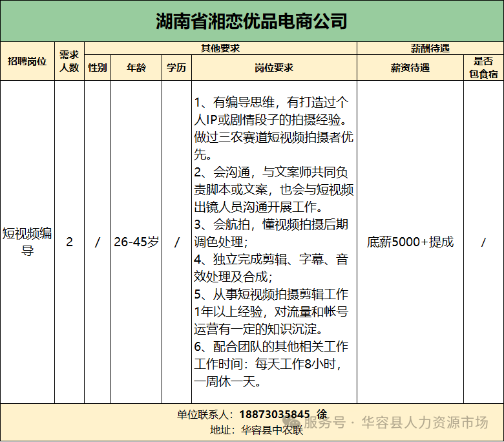504x442 pixels.
Task: Select the headcount cell showing 2
Action: click(x=69, y=242)
